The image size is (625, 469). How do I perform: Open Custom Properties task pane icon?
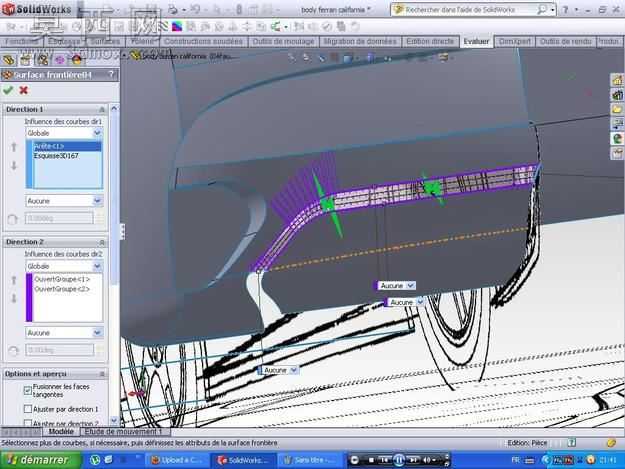tap(617, 153)
